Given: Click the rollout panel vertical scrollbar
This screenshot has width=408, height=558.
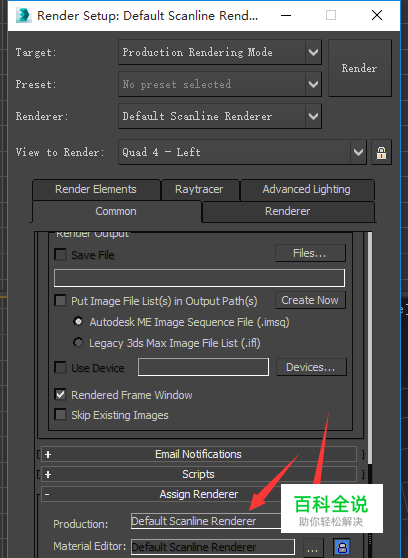Looking at the screenshot, I should coord(370,347).
